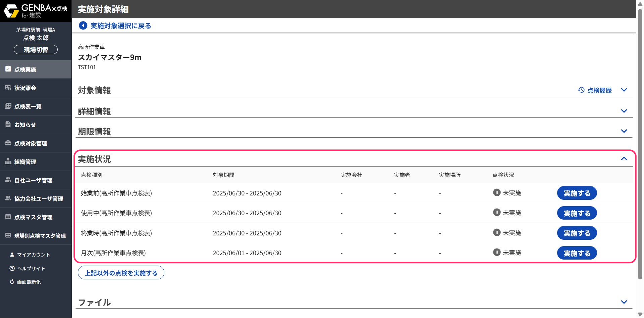Click the 画面最新化 refresh icon
Viewport: 644px width, 318px height.
(x=12, y=282)
